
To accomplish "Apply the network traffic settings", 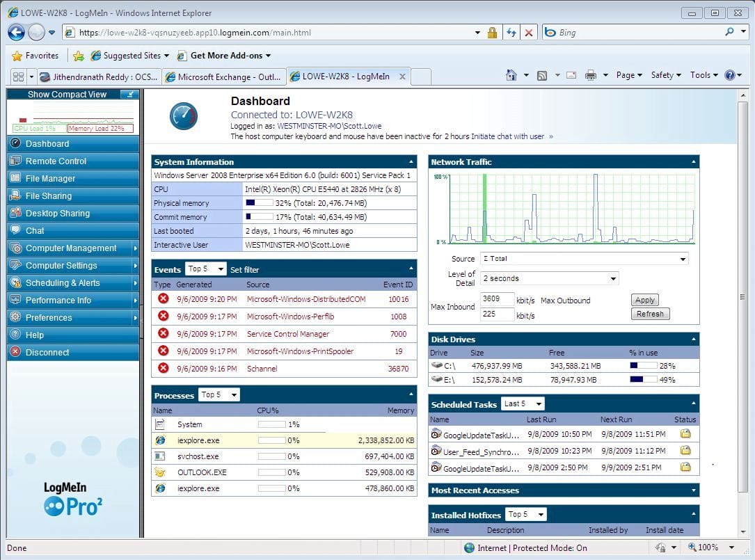I will (644, 299).
